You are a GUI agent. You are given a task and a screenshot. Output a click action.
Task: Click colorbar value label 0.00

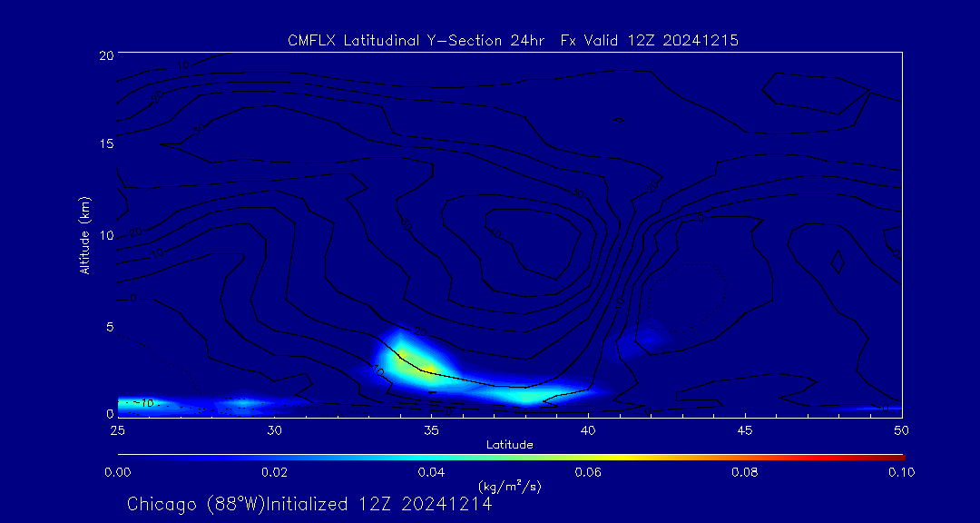[117, 472]
